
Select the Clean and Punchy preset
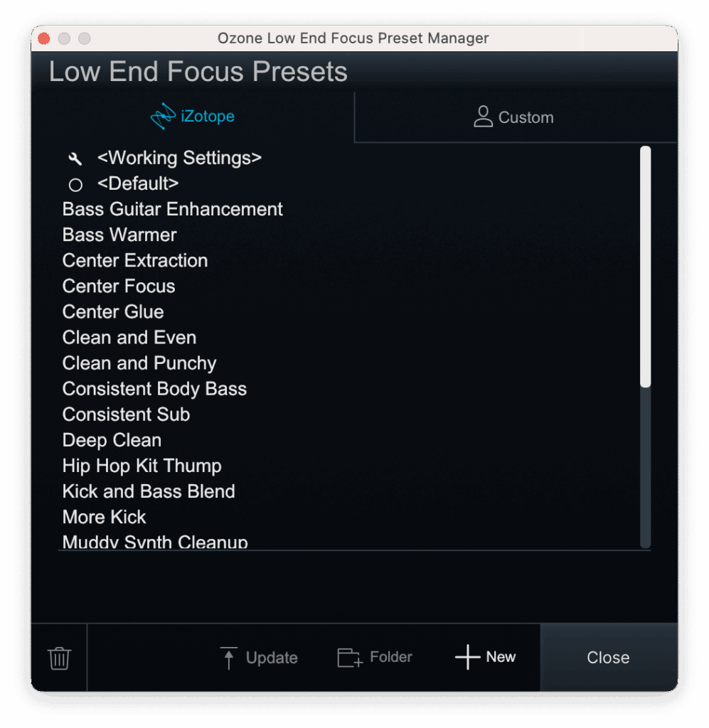coord(139,363)
